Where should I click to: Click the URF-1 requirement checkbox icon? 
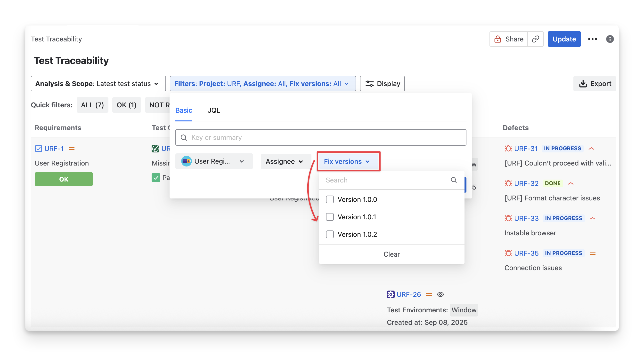(x=39, y=149)
